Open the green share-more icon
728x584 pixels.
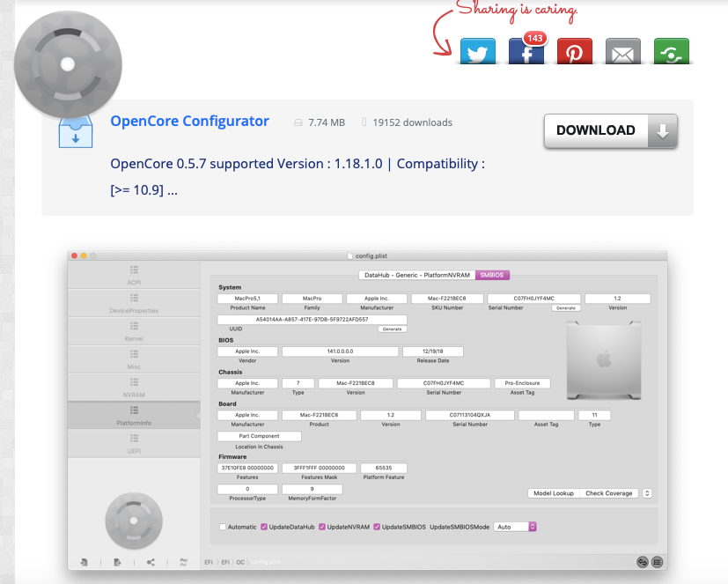(x=672, y=51)
